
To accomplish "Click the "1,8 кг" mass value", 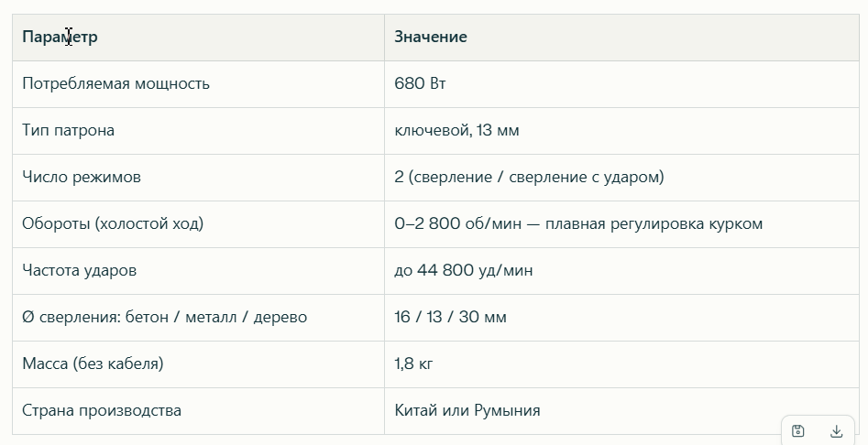I will pos(413,364).
